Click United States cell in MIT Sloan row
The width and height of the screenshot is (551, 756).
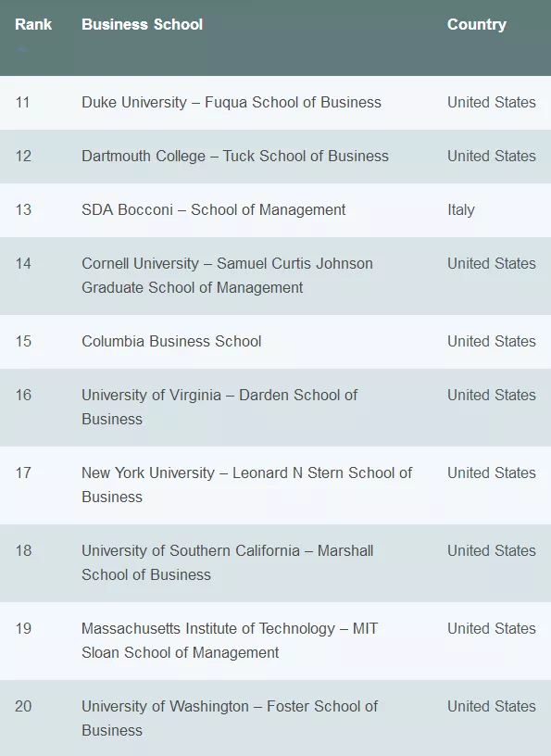pos(492,629)
